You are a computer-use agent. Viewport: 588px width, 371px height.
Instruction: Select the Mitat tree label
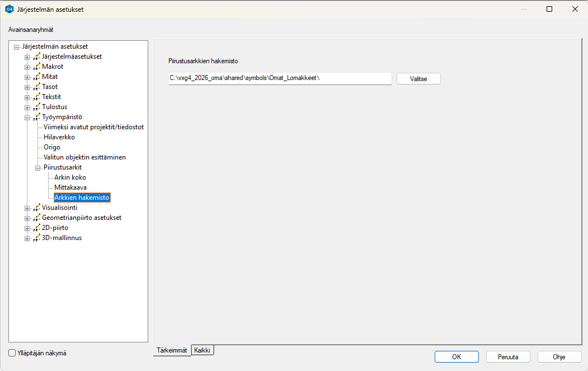(x=50, y=77)
